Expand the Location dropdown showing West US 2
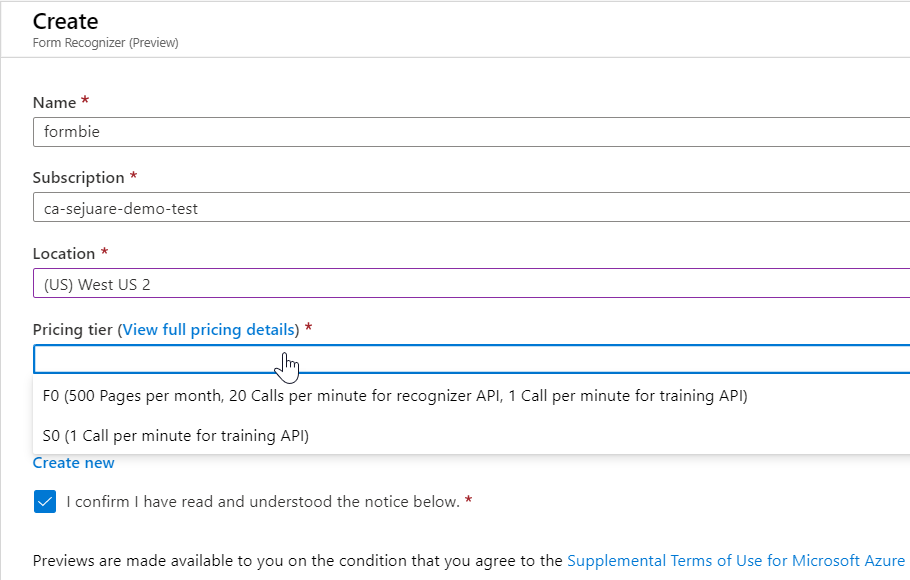This screenshot has width=910, height=580. [470, 284]
